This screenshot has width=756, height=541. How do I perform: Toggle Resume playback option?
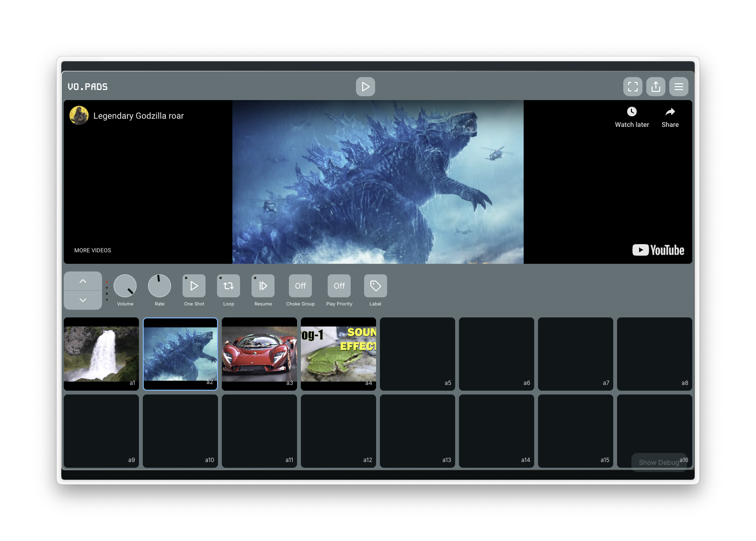point(263,286)
